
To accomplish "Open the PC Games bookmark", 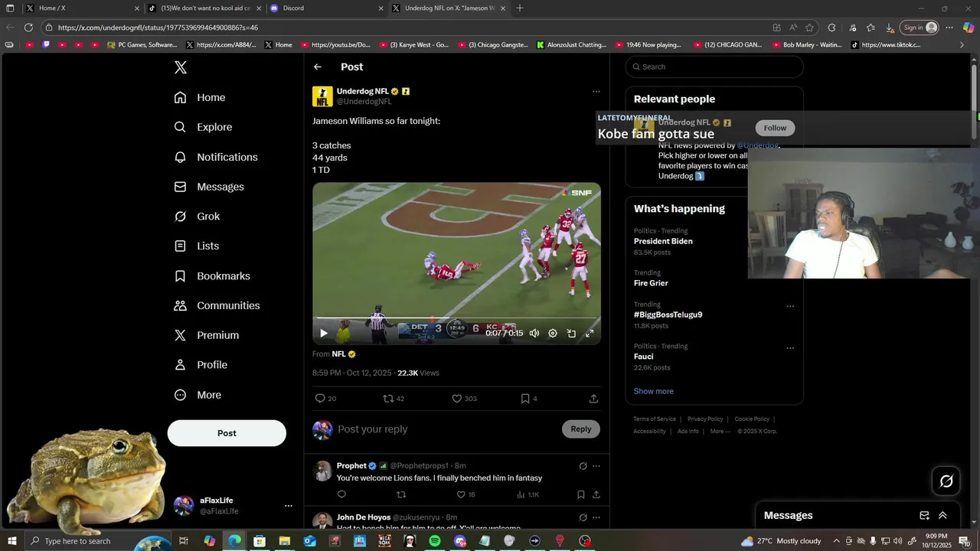I will click(142, 45).
